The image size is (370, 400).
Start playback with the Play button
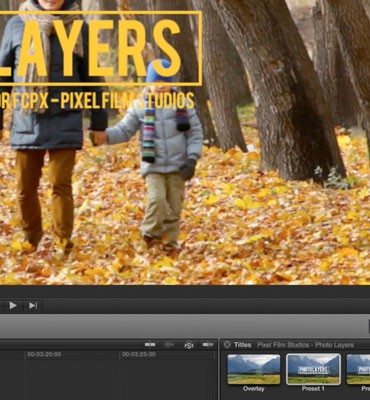pyautogui.click(x=13, y=305)
